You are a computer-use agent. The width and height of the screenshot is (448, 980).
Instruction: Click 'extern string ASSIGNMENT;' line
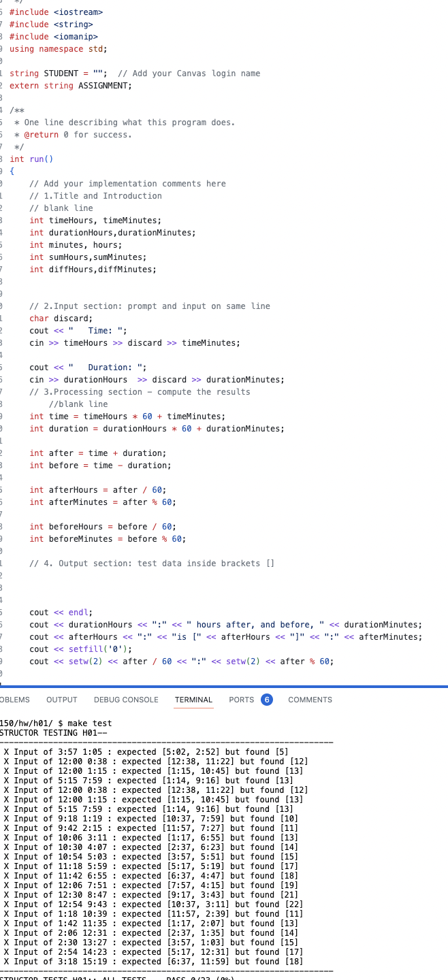[x=71, y=86]
